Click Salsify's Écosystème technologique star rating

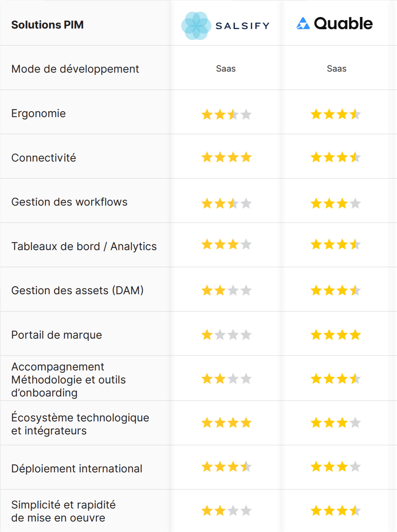pos(226,422)
